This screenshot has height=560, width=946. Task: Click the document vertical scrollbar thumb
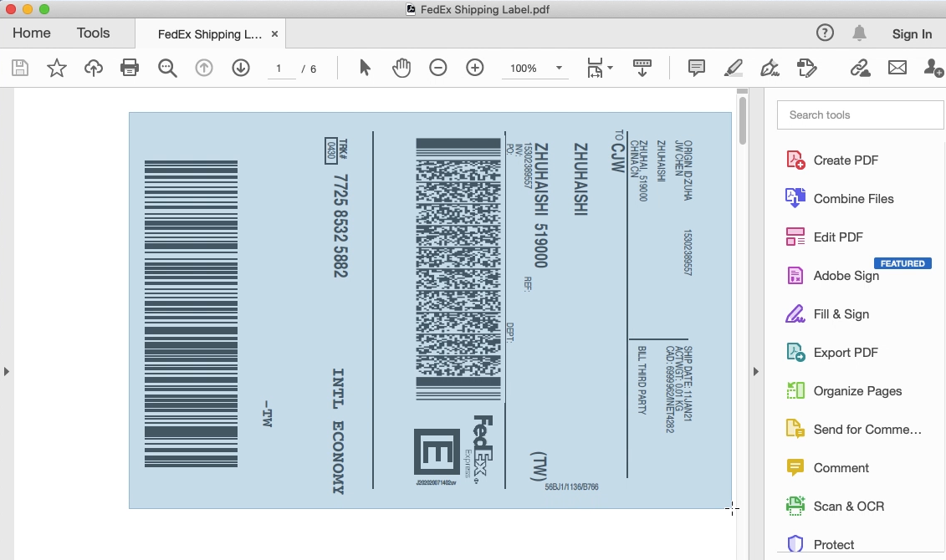(743, 120)
